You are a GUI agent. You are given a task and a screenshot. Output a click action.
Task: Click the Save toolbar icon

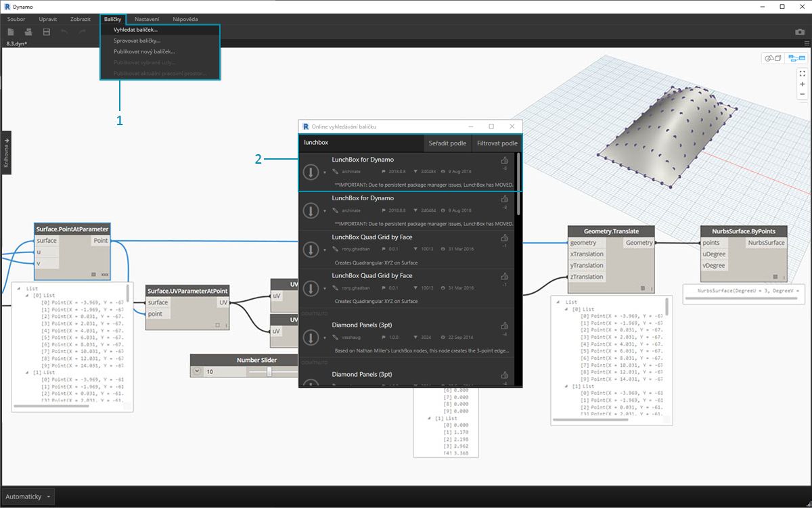(47, 32)
